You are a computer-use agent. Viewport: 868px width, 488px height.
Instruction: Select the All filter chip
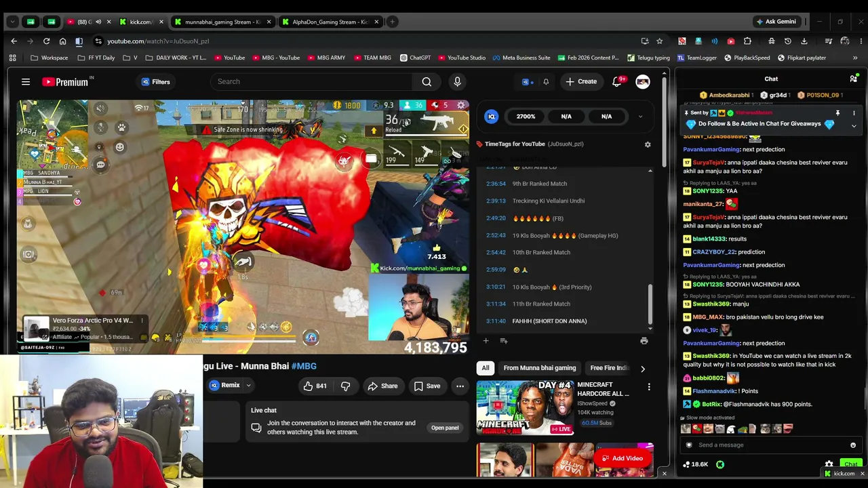(486, 368)
